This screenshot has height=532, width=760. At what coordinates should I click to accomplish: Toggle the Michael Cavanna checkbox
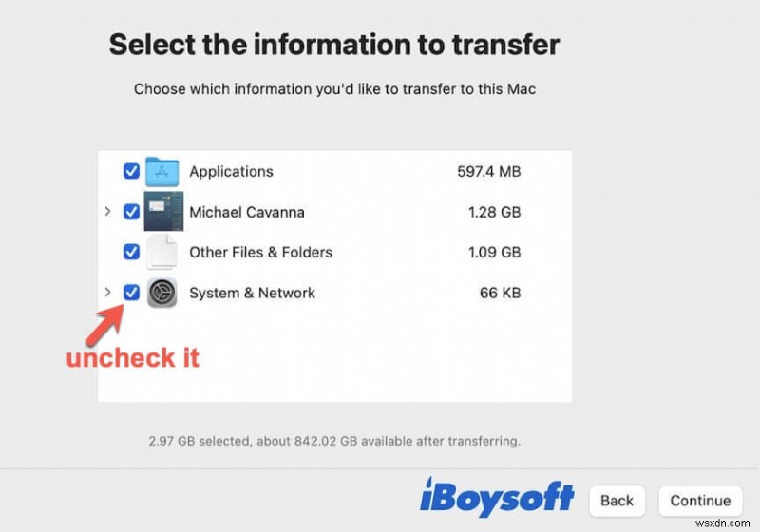pos(131,212)
